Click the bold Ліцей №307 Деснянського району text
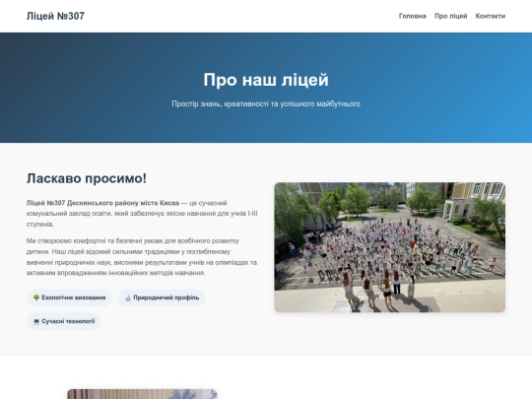 coord(102,203)
